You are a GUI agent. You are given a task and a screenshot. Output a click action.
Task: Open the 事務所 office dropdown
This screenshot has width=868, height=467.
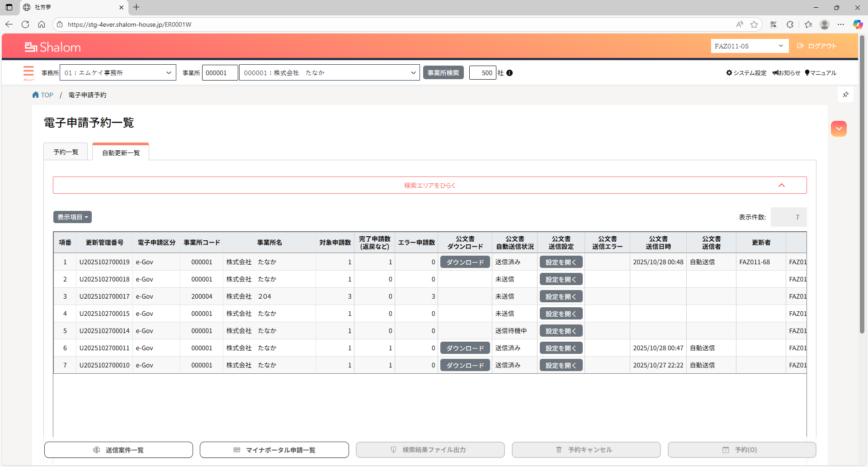[118, 73]
